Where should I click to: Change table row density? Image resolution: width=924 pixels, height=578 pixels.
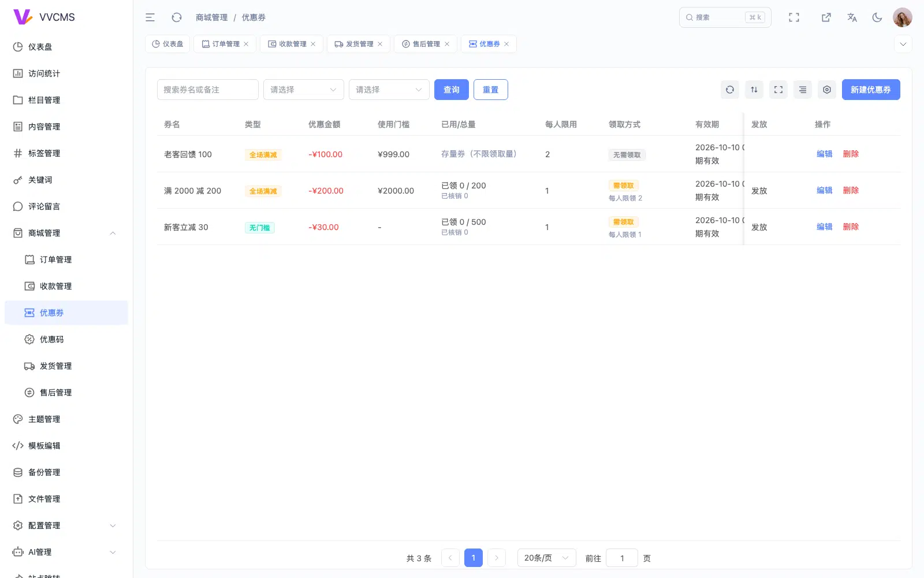[x=803, y=90]
